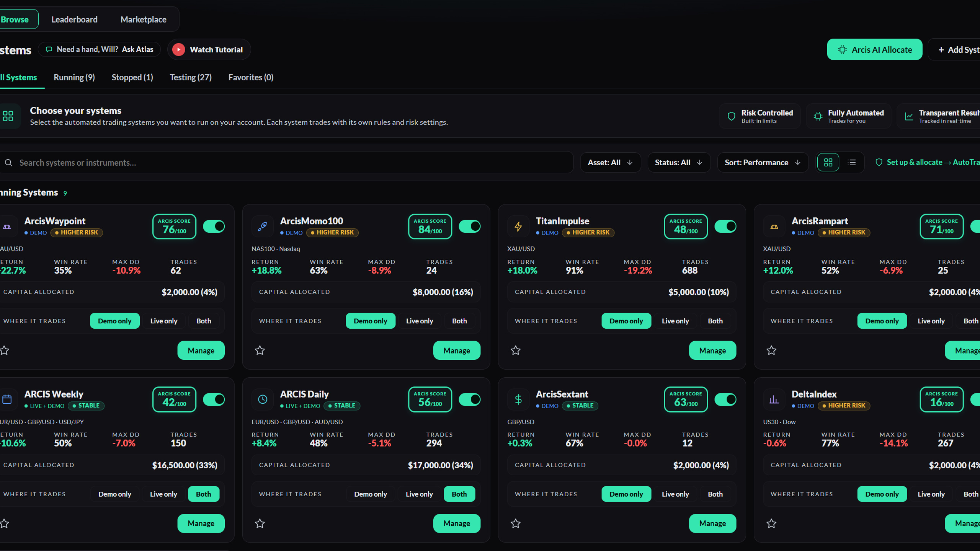This screenshot has height=551, width=980.
Task: Toggle ArcisWaypoint system off
Action: coord(214,226)
